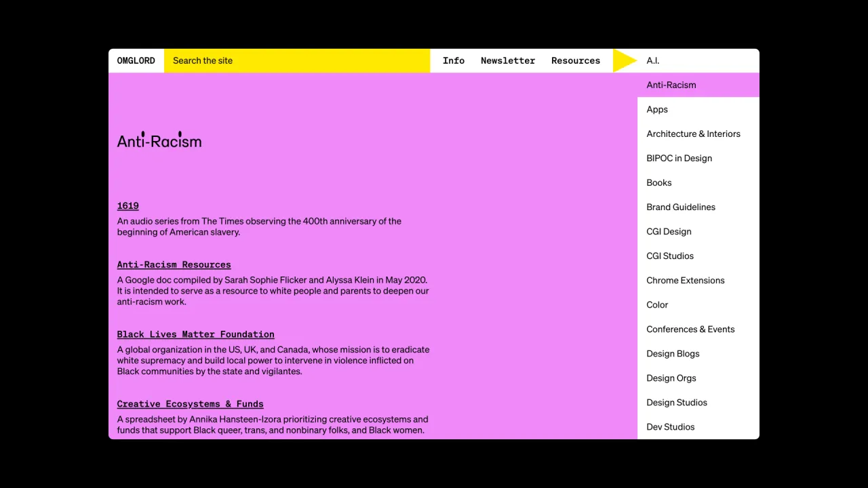Select Architecture & Interiors category
Viewport: 868px width, 488px height.
698,134
